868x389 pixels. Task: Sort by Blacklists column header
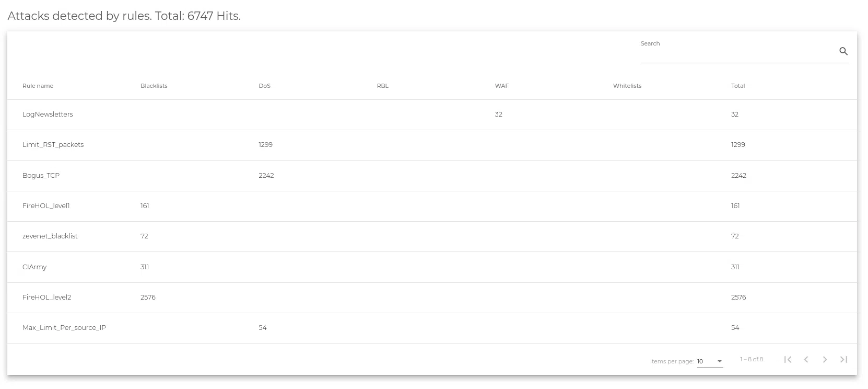[154, 86]
